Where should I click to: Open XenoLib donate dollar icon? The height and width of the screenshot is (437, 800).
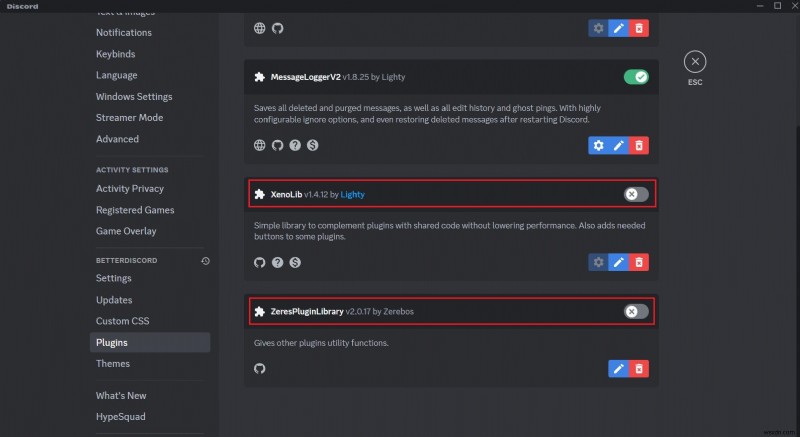pyautogui.click(x=295, y=263)
